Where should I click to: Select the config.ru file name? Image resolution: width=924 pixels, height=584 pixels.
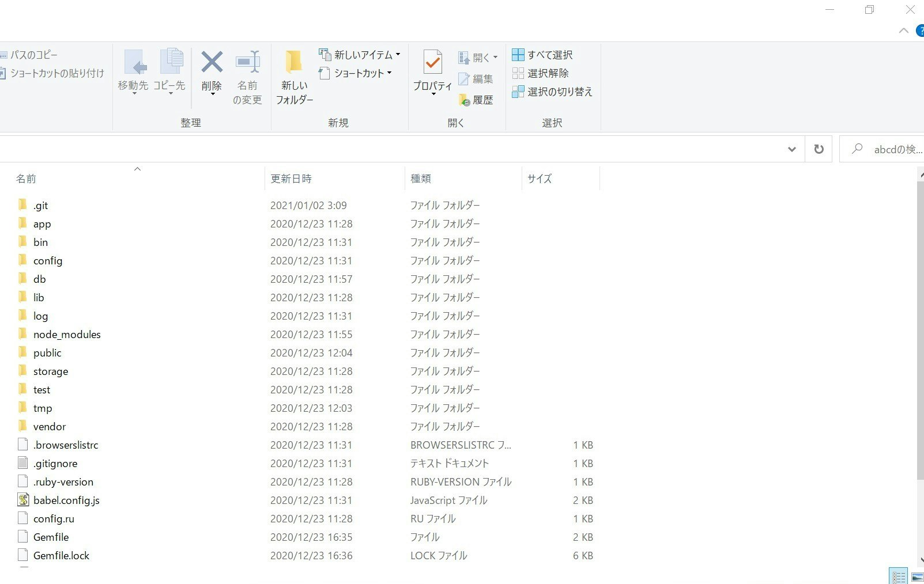[54, 518]
